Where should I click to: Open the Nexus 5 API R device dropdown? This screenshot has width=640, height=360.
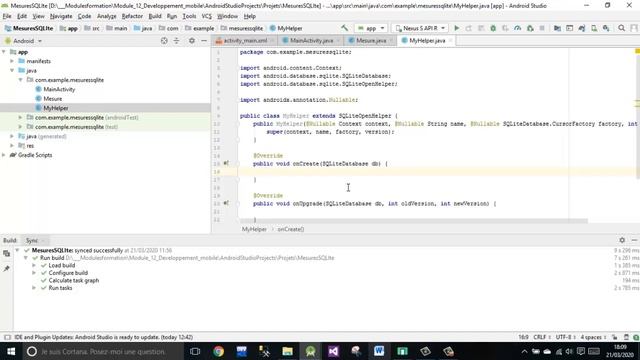pos(420,28)
